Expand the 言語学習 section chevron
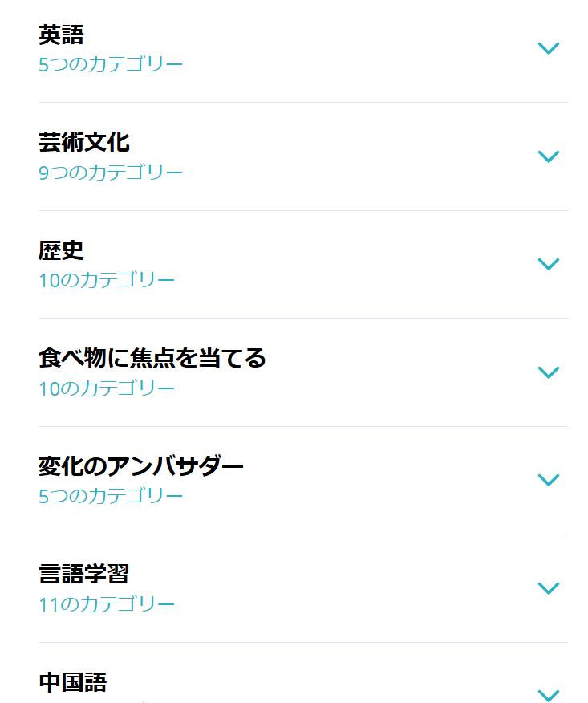Image resolution: width=588 pixels, height=703 pixels. [548, 587]
